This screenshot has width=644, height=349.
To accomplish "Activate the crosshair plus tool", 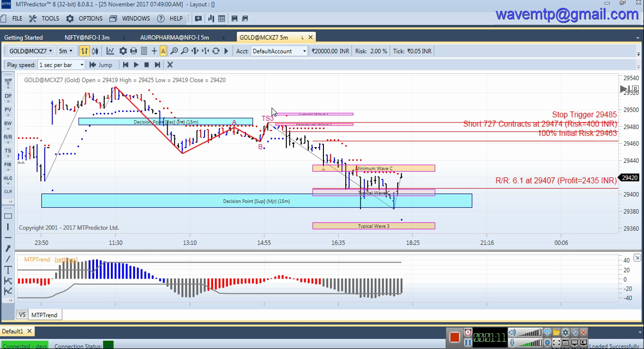I will (x=154, y=51).
